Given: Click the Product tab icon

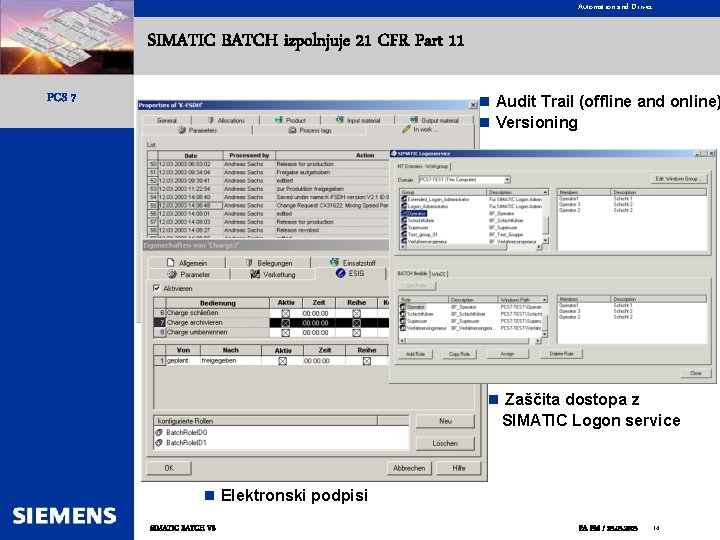Looking at the screenshot, I should point(278,120).
